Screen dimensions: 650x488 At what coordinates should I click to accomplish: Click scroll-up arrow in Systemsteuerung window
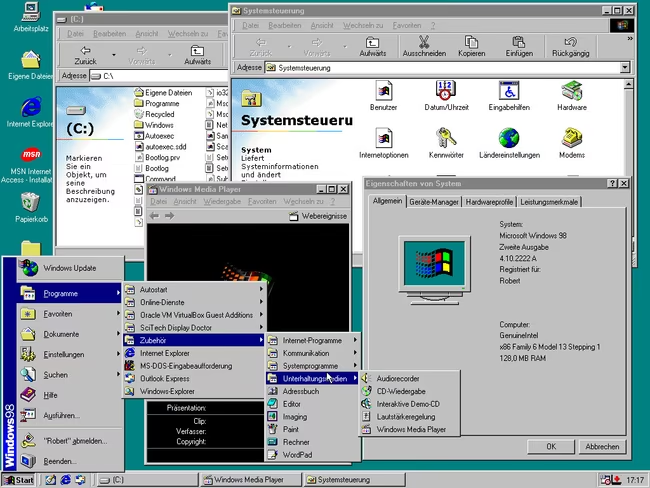pyautogui.click(x=628, y=84)
